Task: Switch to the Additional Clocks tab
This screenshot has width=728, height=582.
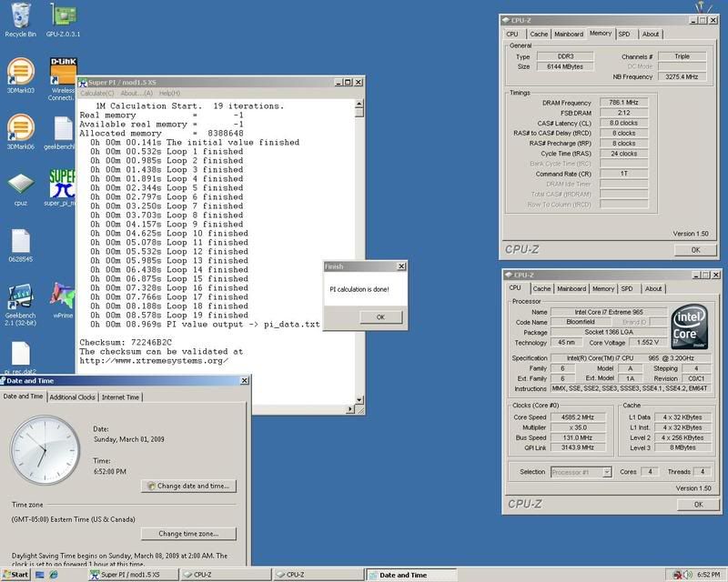Action: pos(73,397)
